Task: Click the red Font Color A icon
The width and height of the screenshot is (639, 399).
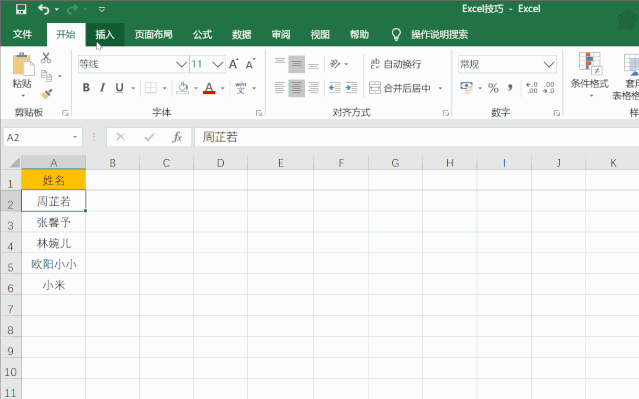Action: (x=209, y=88)
